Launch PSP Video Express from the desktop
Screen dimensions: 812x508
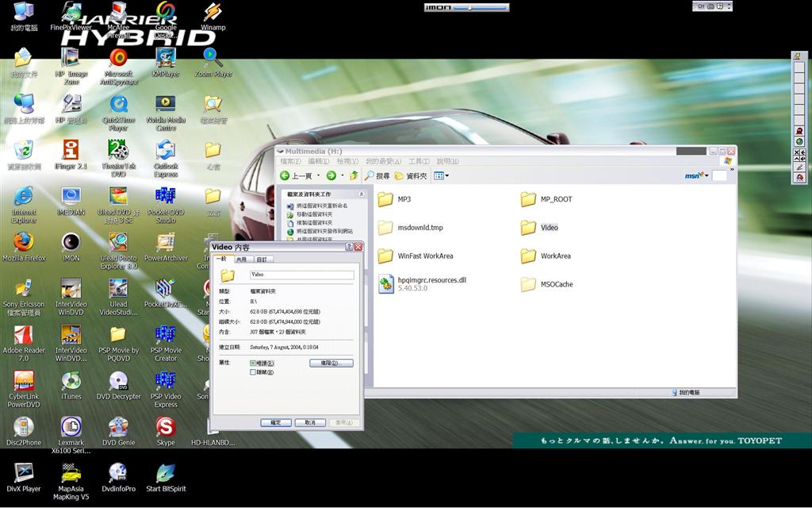pyautogui.click(x=166, y=389)
